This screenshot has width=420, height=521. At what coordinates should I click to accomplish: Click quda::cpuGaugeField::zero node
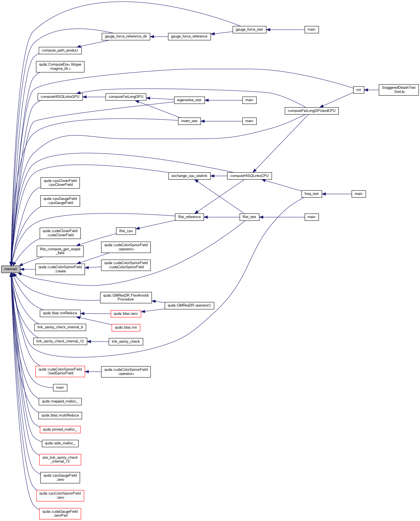point(60,478)
